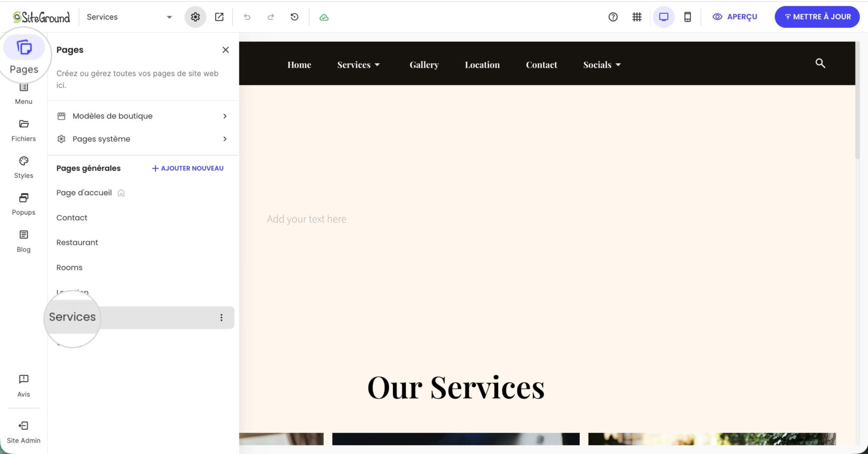868x454 pixels.
Task: Open options for the Services page
Action: 221,318
